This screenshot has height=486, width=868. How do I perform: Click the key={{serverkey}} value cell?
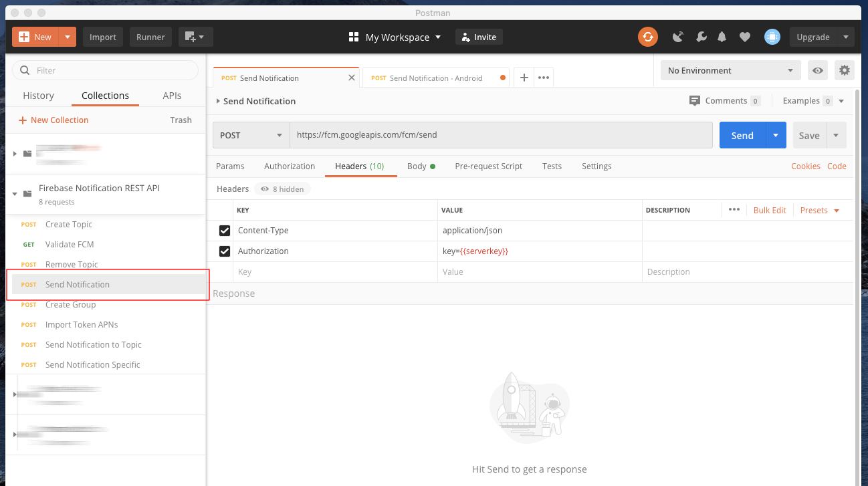(540, 251)
